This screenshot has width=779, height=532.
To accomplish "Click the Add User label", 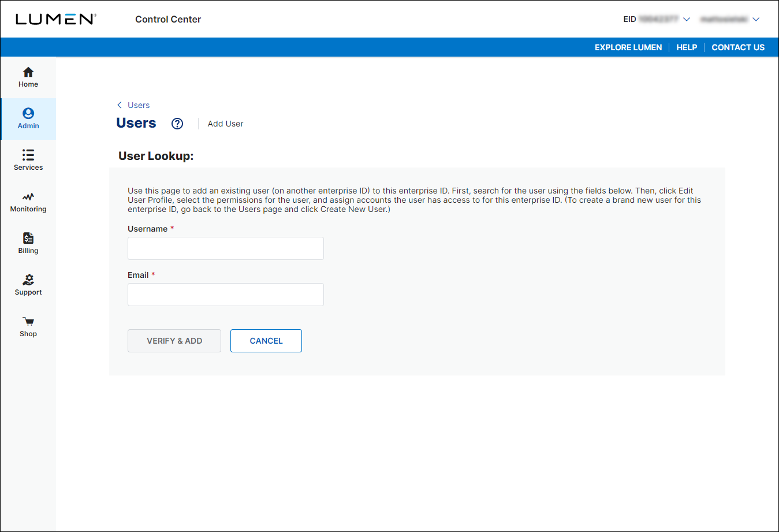I will (225, 124).
